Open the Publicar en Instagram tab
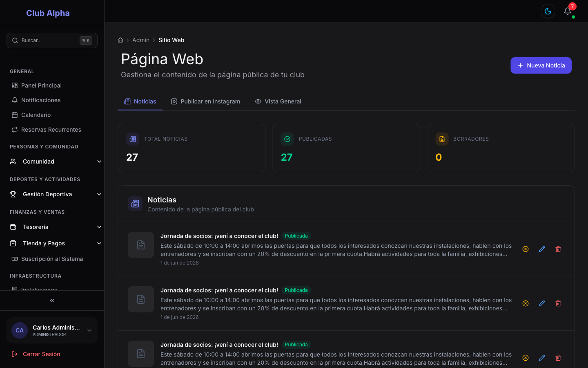588x368 pixels. (205, 101)
